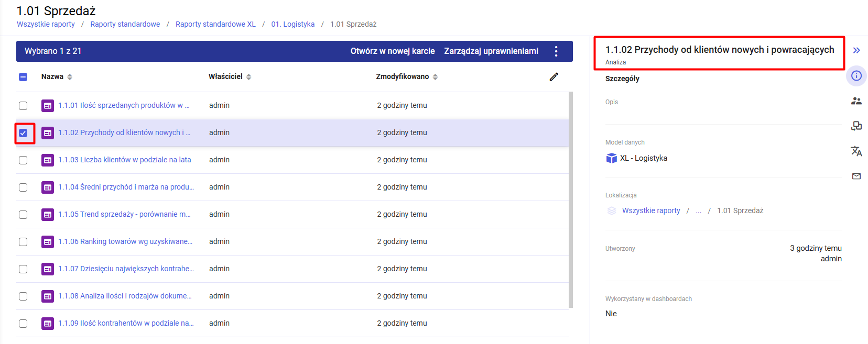The width and height of the screenshot is (868, 344).
Task: Click Zarządzaj uprawnieniami
Action: 491,51
